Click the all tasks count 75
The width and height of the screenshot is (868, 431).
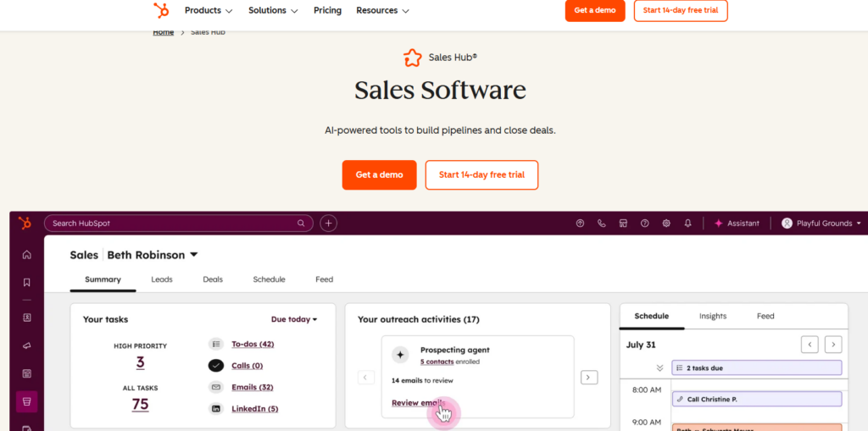140,405
